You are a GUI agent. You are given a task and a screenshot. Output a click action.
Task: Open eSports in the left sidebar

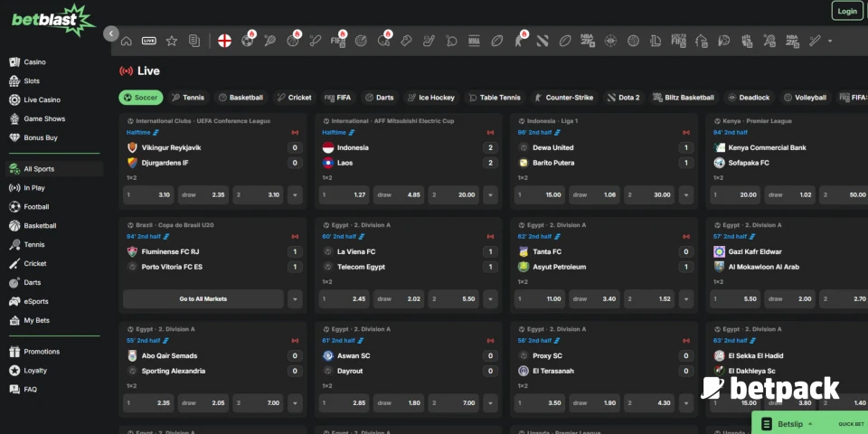coord(36,301)
